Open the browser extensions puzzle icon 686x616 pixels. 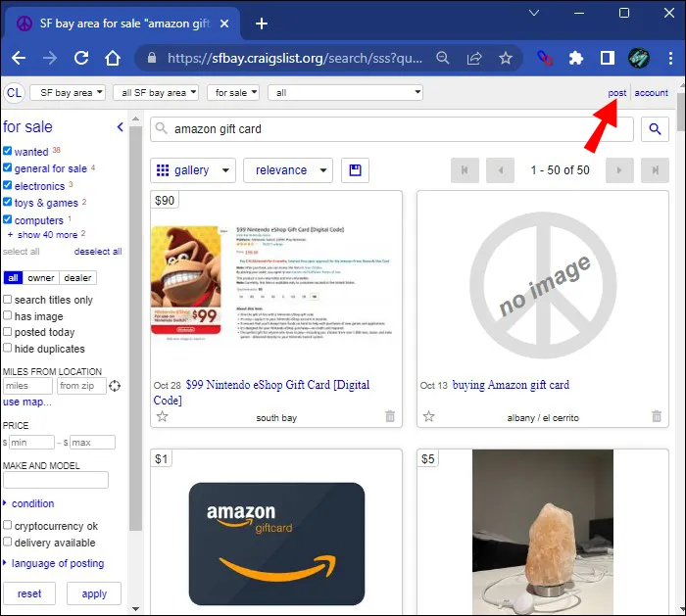pyautogui.click(x=576, y=58)
